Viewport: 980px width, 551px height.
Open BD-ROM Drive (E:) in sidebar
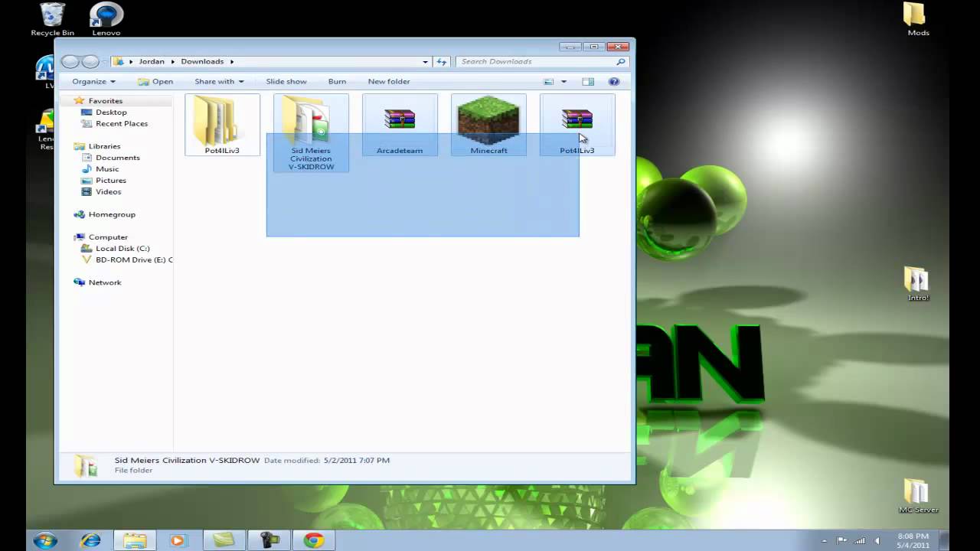click(127, 260)
